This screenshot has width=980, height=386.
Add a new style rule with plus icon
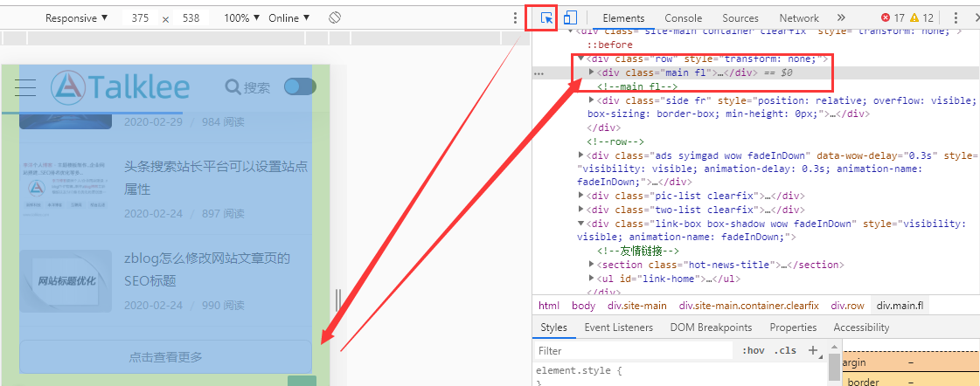click(x=812, y=350)
